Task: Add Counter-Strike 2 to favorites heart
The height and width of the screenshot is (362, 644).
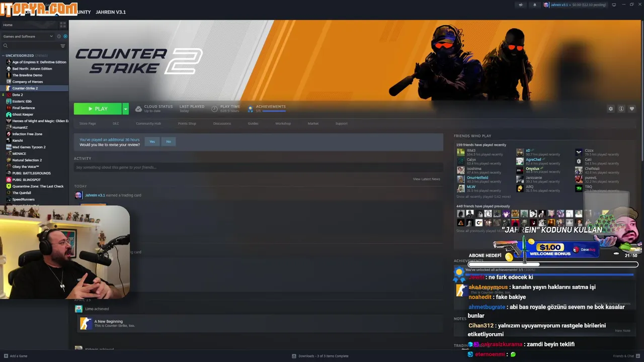Action: pyautogui.click(x=632, y=109)
